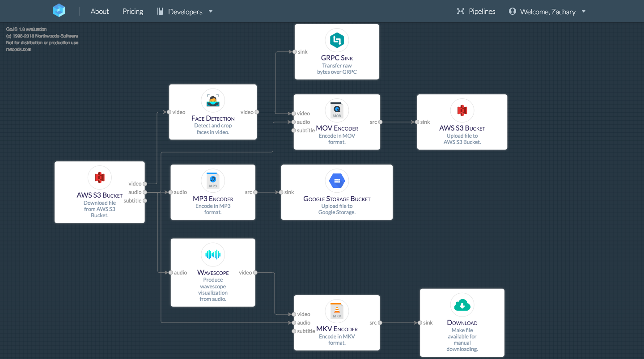Click the subtitle output port on download AWS S3 Bucket
This screenshot has height=359, width=644.
click(x=144, y=201)
